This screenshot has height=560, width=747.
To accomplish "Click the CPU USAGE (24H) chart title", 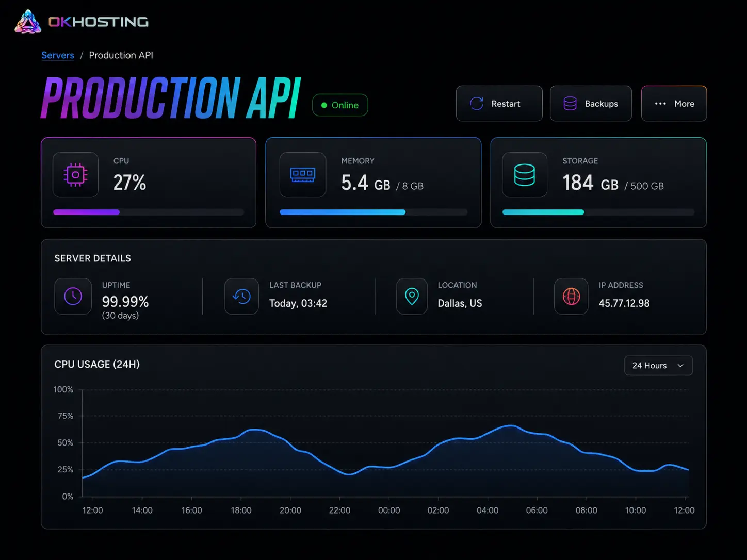I will click(x=97, y=364).
